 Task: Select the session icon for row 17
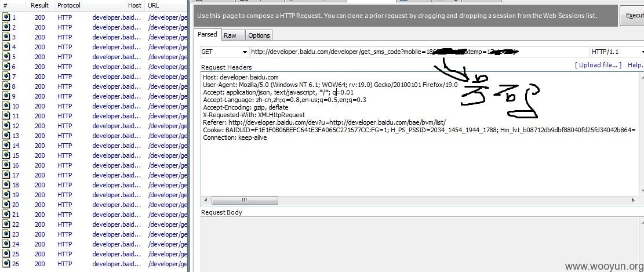click(x=6, y=175)
